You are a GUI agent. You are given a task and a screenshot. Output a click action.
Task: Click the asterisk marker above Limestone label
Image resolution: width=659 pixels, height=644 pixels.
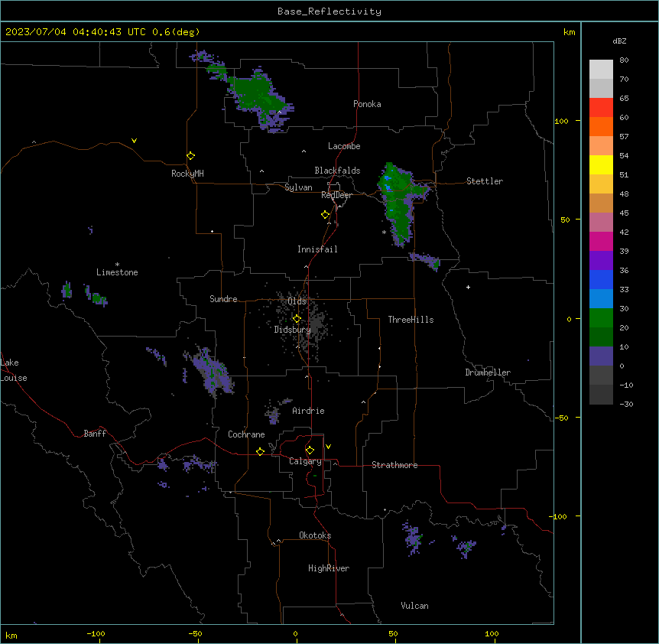117,265
